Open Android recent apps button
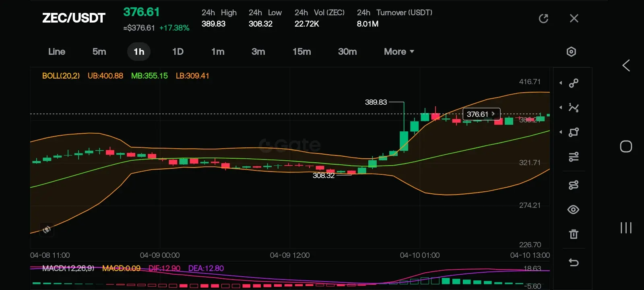Screen dimensions: 644x290 [626, 228]
